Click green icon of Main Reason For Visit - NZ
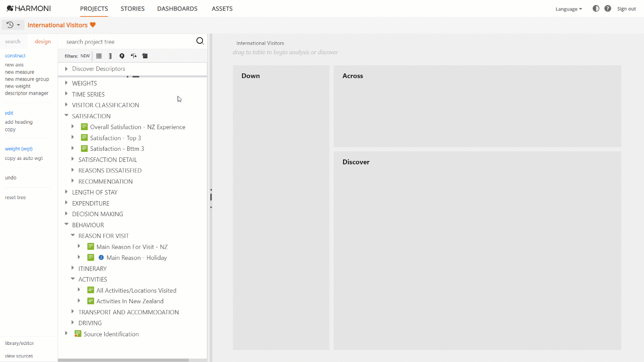The width and height of the screenshot is (644, 362). click(x=91, y=246)
